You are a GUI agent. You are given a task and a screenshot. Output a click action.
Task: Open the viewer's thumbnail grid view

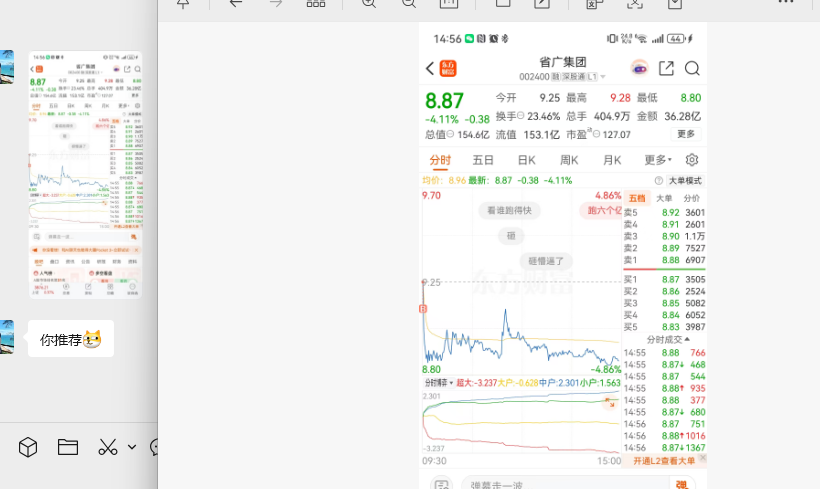(x=316, y=3)
